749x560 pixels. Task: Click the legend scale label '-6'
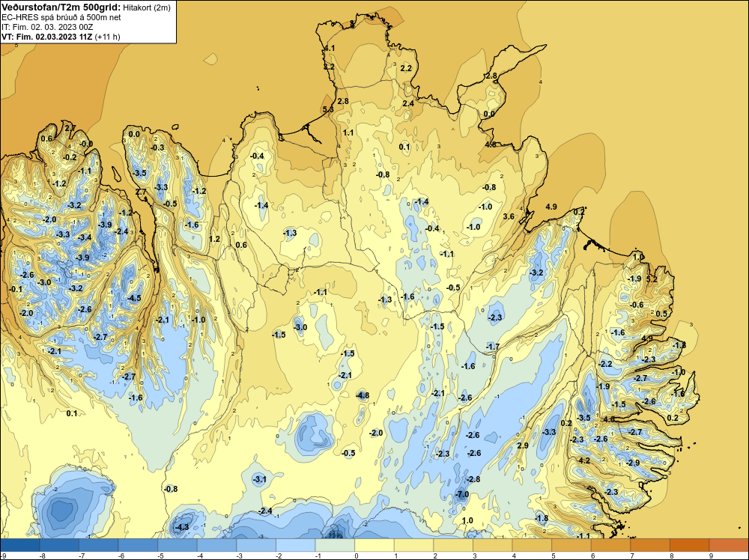click(121, 556)
